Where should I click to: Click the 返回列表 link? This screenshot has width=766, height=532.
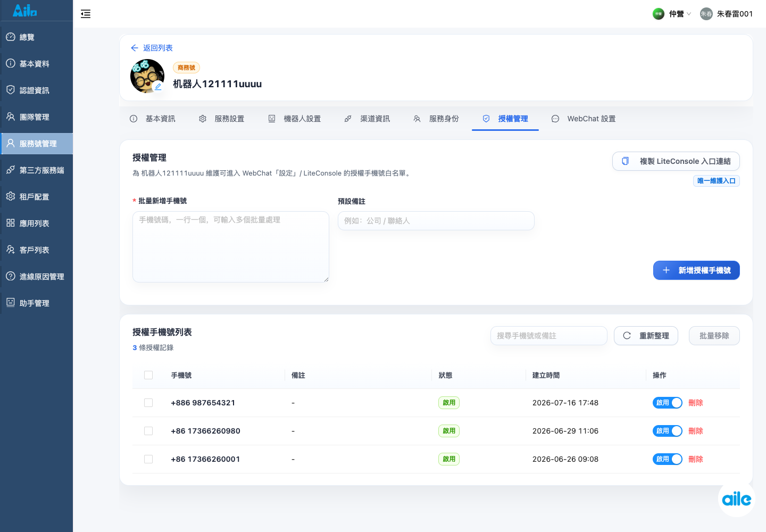pos(158,48)
